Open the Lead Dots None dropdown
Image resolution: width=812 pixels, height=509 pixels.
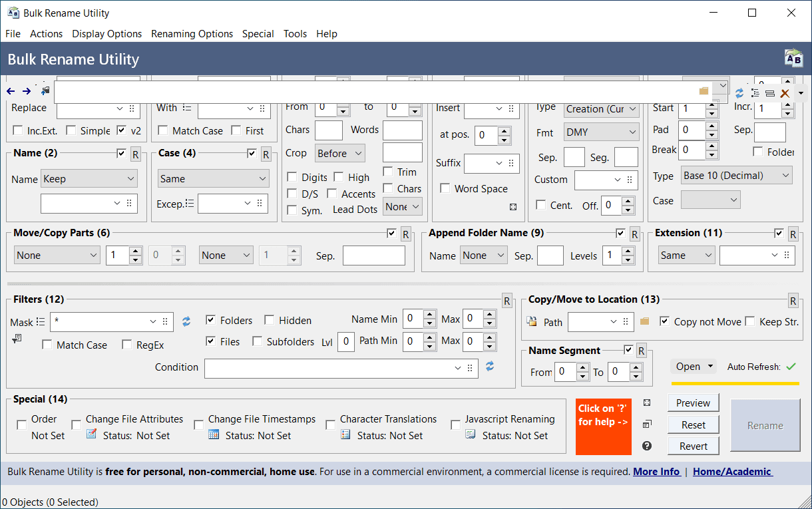pos(403,207)
